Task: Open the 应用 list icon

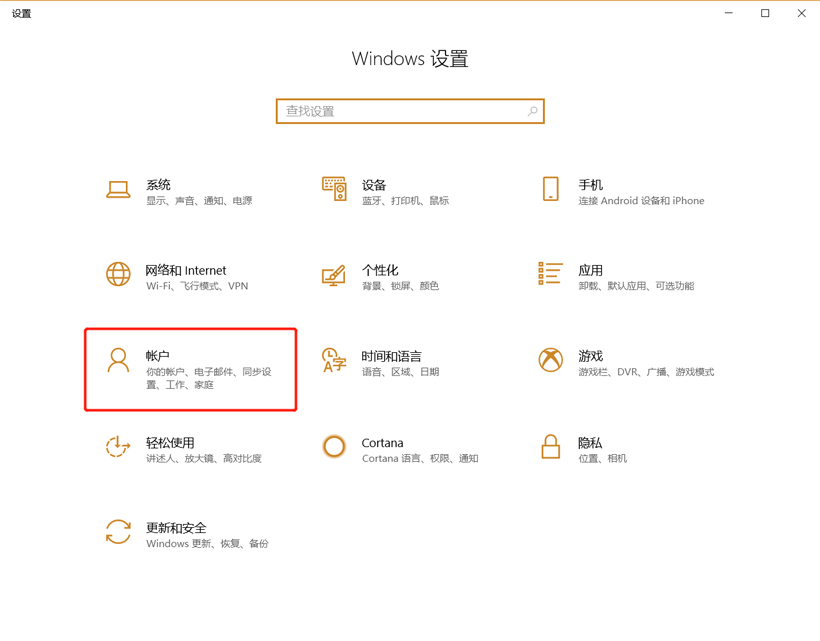Action: click(550, 273)
